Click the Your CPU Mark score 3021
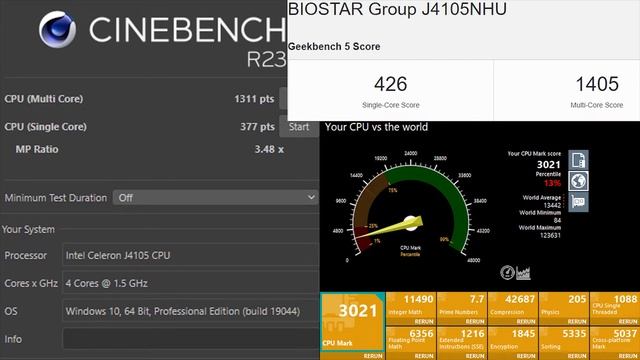The width and height of the screenshot is (640, 360). coord(549,164)
